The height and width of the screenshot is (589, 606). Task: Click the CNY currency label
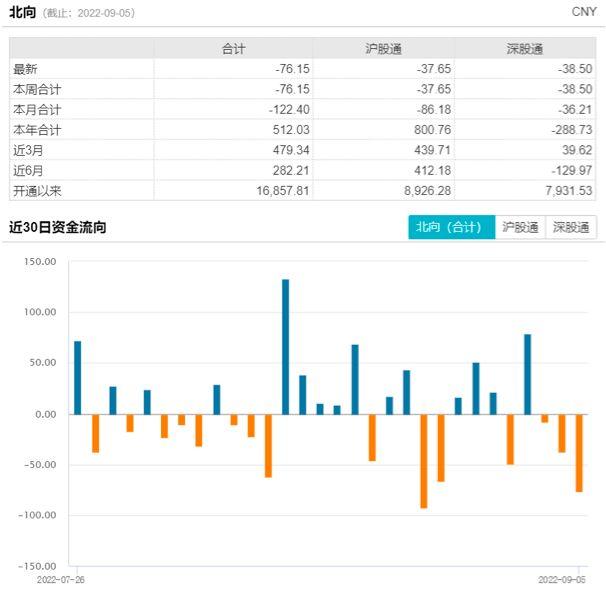tap(584, 12)
